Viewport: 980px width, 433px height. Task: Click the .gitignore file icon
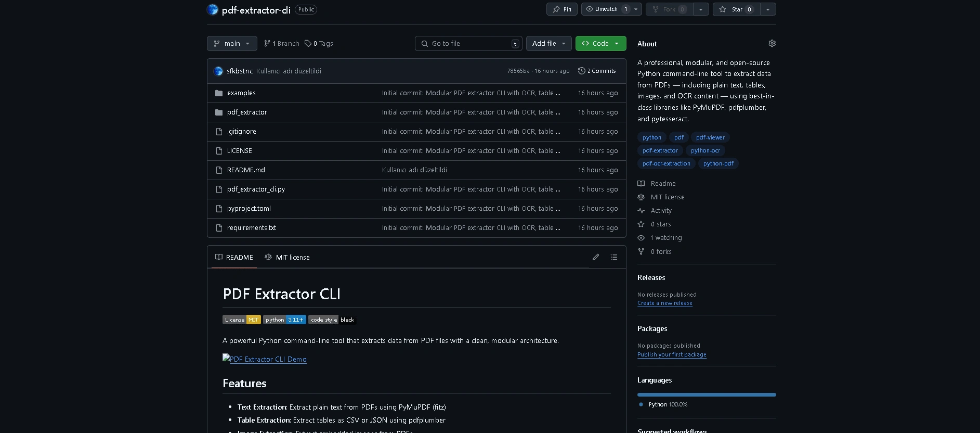pyautogui.click(x=219, y=132)
